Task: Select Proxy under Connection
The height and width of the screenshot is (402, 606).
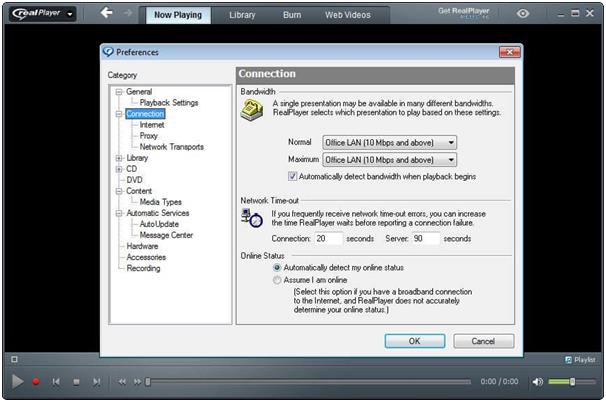Action: (149, 136)
